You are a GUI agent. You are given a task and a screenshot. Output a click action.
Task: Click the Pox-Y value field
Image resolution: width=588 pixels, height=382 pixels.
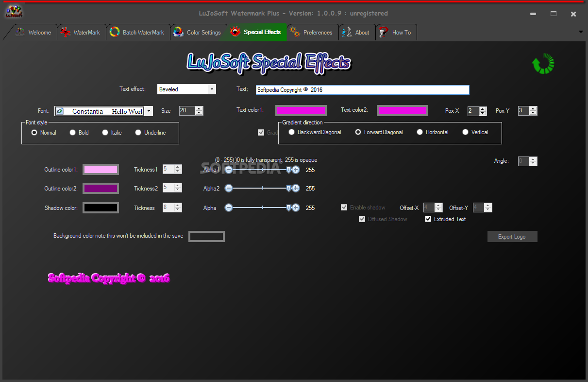tap(524, 111)
